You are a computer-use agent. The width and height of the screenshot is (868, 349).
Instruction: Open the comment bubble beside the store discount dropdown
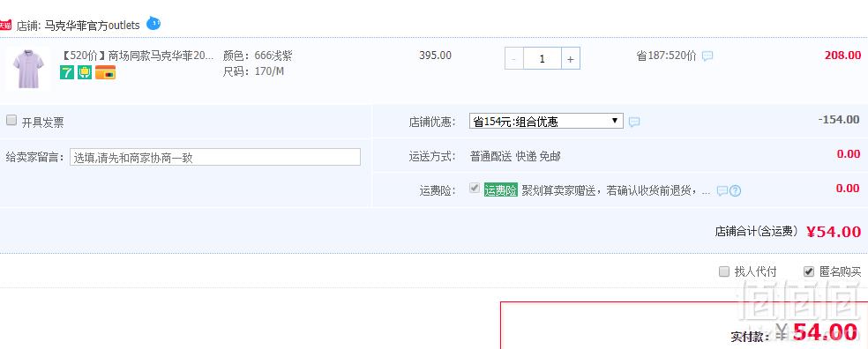tap(634, 122)
